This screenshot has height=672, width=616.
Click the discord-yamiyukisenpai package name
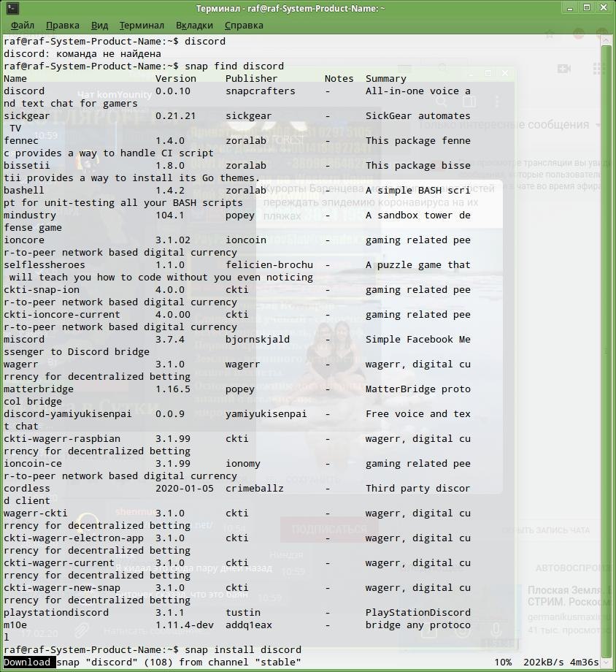pyautogui.click(x=68, y=414)
